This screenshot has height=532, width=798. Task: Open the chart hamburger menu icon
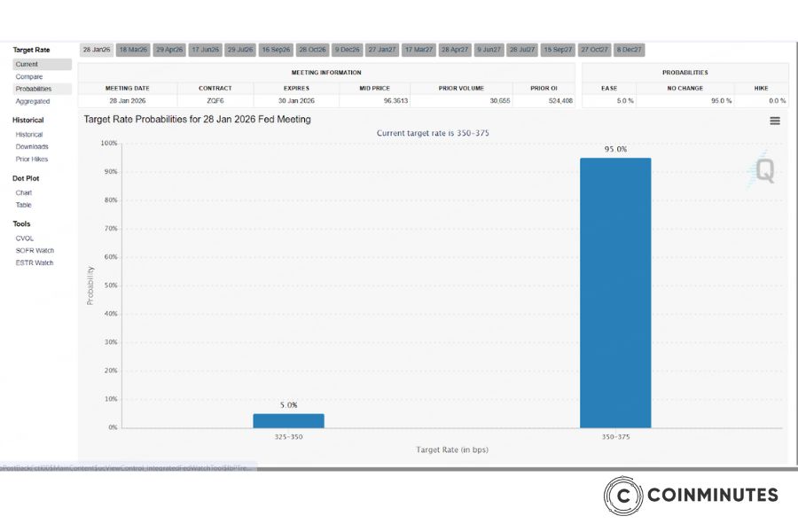click(775, 121)
